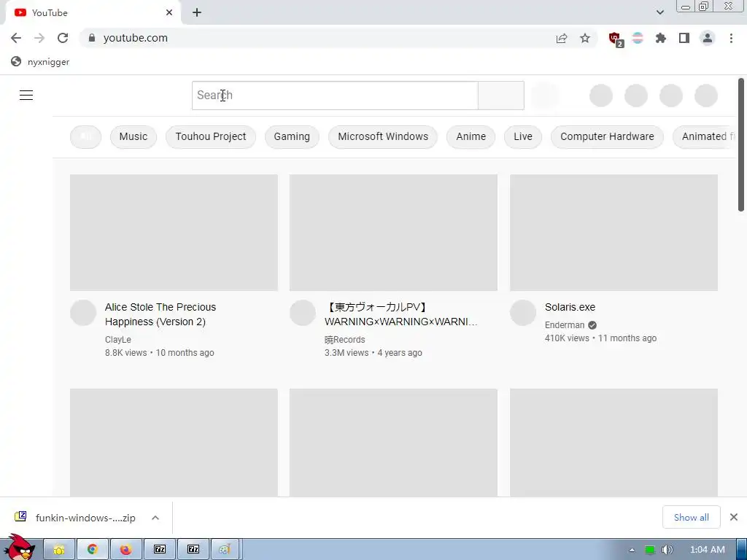
Task: Close the downloads bar
Action: click(734, 517)
